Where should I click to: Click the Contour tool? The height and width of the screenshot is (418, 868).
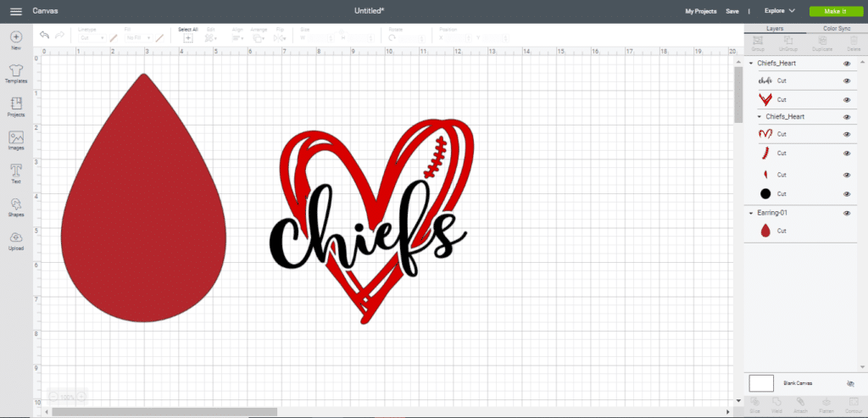[853, 404]
